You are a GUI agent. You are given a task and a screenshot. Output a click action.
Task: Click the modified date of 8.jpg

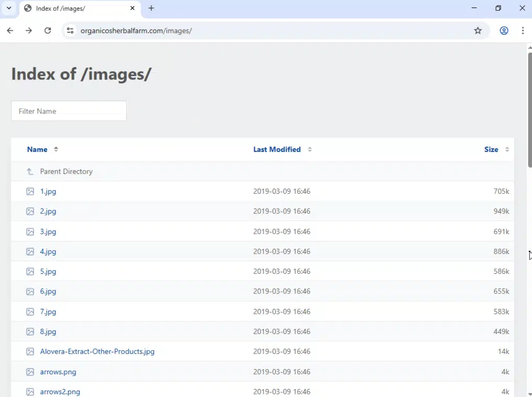pos(282,331)
